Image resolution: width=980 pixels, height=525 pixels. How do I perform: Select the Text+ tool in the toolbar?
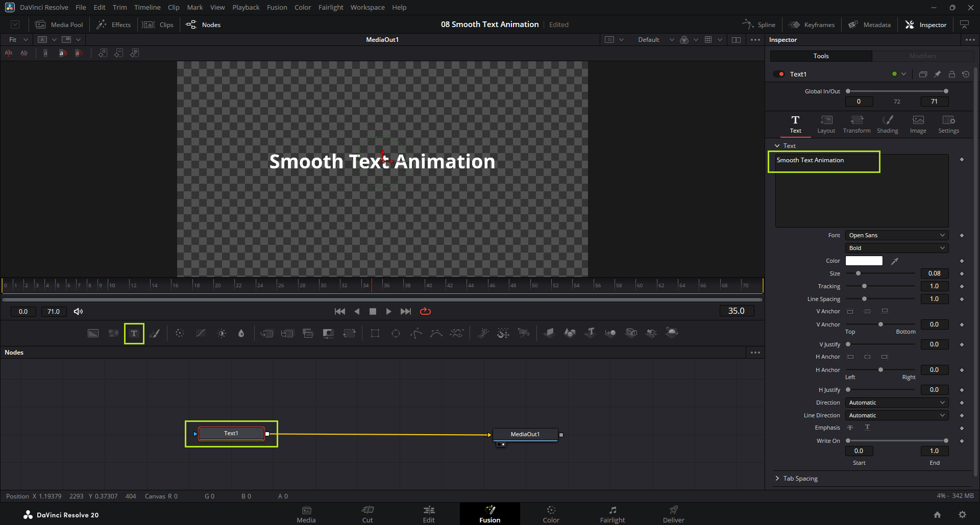(134, 333)
